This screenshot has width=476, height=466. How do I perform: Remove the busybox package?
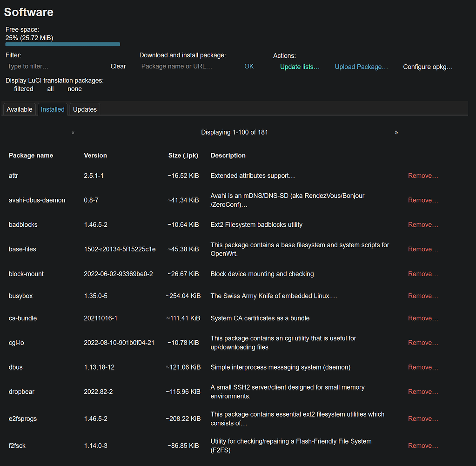click(x=422, y=296)
